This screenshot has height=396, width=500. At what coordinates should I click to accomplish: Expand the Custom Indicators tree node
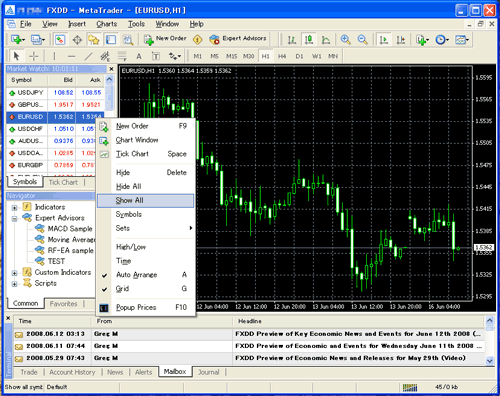click(14, 273)
